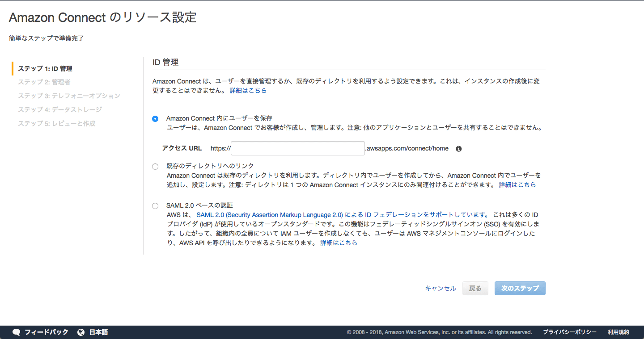This screenshot has width=644, height=339.
Task: Click フィードバック in the footer
Action: 47,332
